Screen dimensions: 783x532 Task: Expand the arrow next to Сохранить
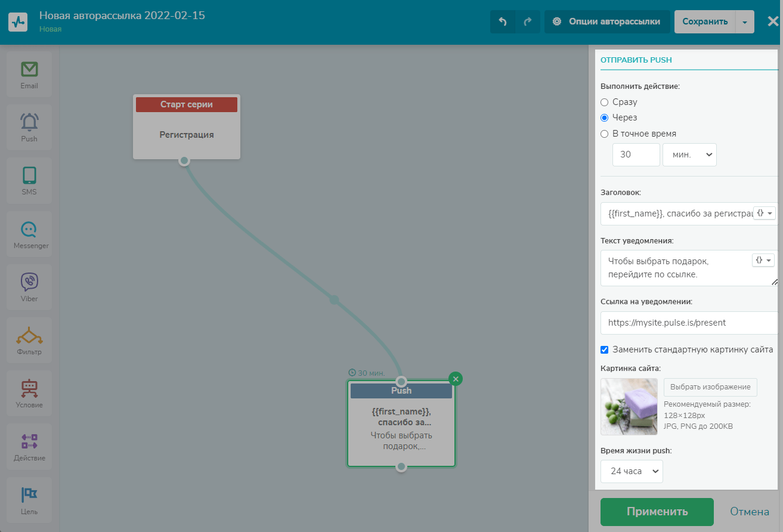[745, 21]
